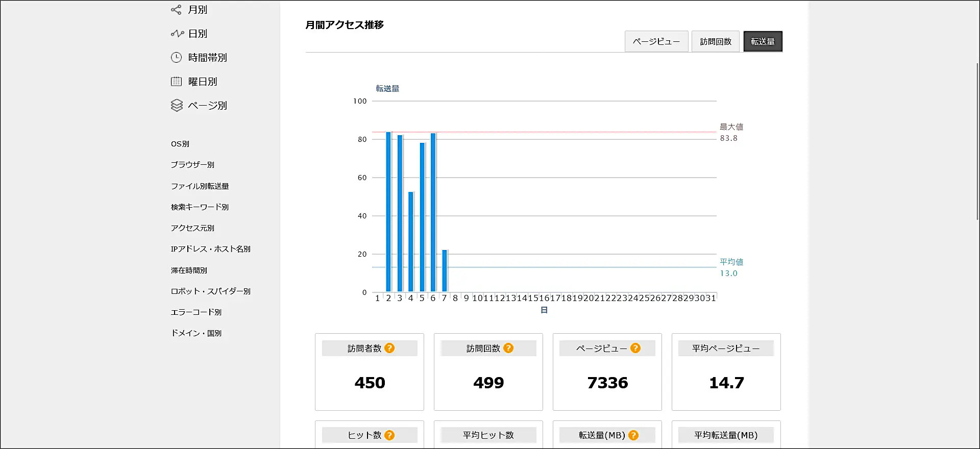Open help icon next to ページビュー card
Image resolution: width=980 pixels, height=449 pixels.
pos(635,348)
